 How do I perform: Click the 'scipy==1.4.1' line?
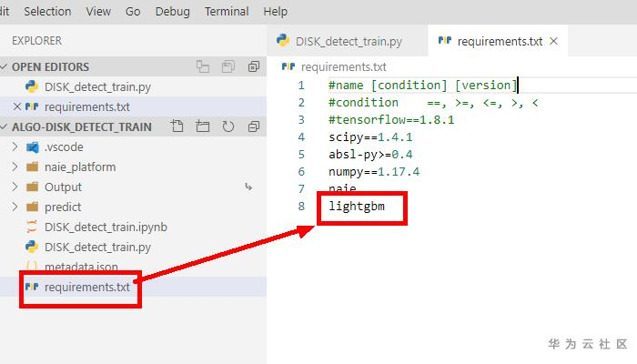point(370,137)
